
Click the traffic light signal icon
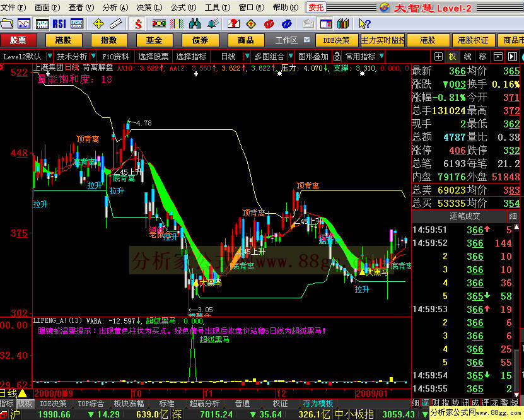pos(159,24)
